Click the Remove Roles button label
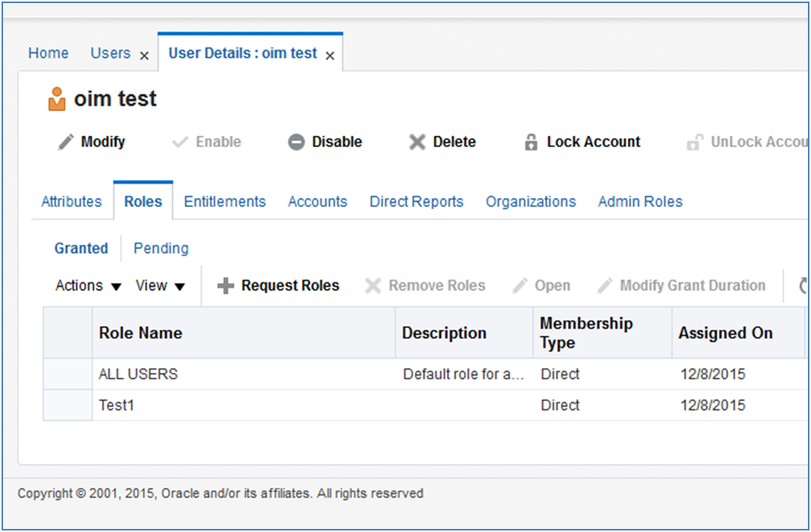This screenshot has height=532, width=811. pos(437,286)
